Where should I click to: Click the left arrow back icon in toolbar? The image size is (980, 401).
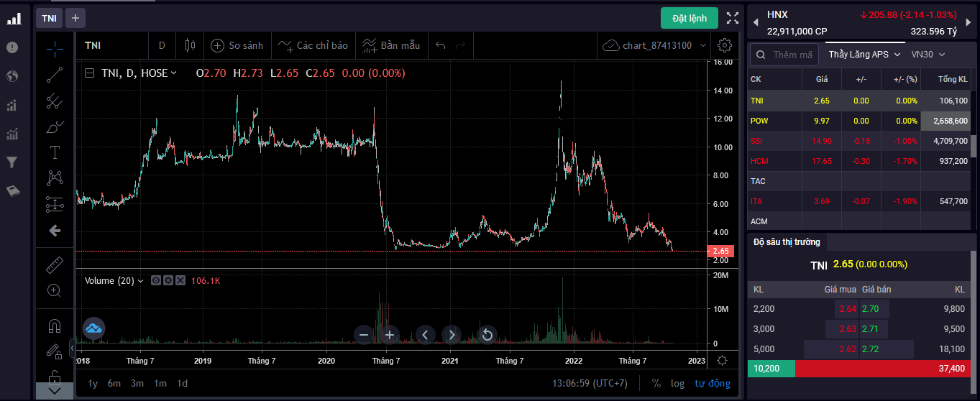click(55, 231)
